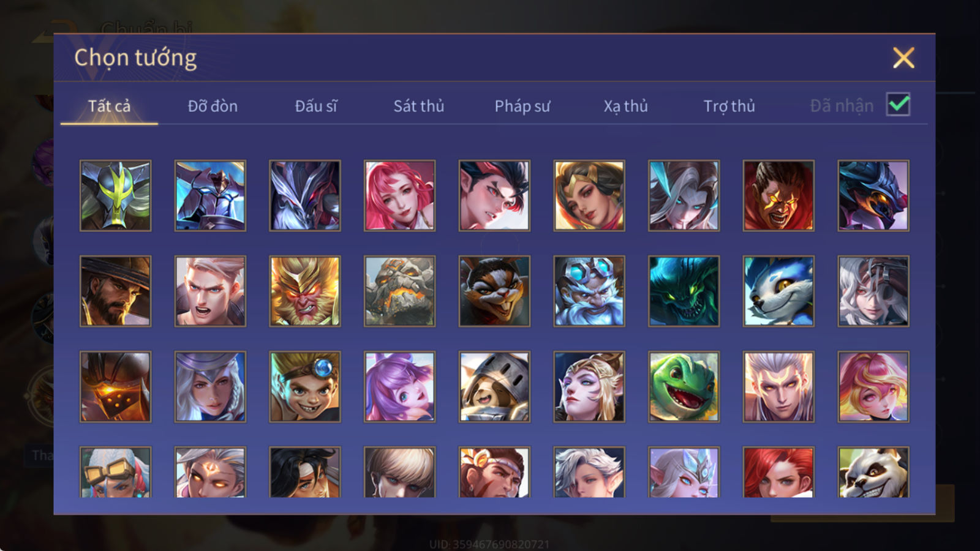This screenshot has height=551, width=980.
Task: Pick the golden monkey king hero
Action: [304, 291]
